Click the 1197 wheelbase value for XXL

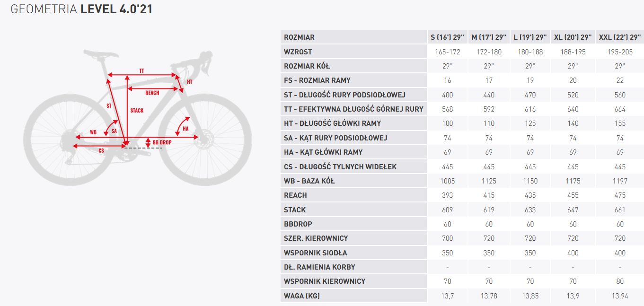619,181
